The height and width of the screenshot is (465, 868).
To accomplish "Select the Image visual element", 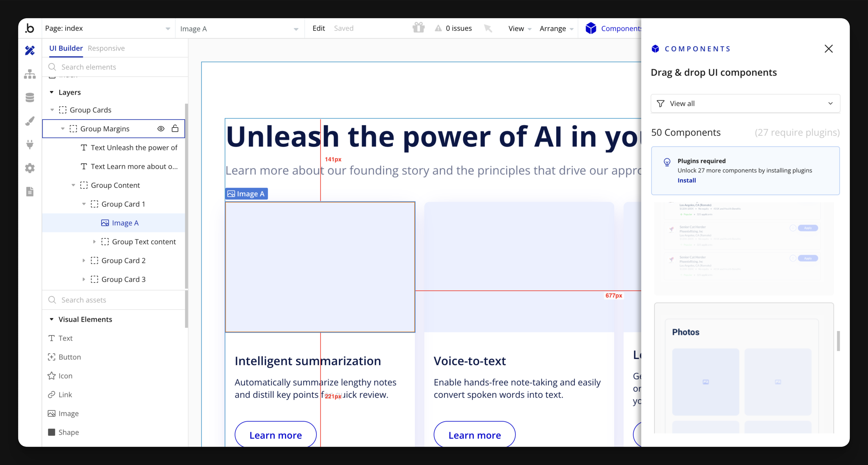I will pos(63,414).
